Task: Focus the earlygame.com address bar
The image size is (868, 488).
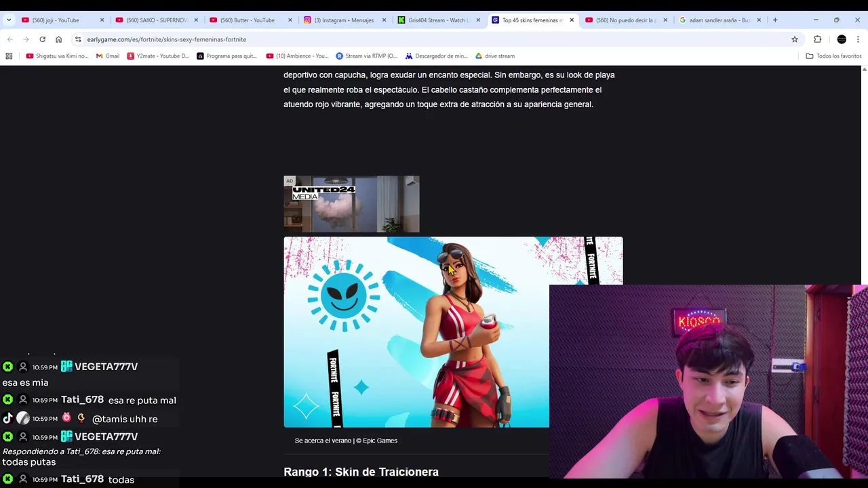Action: click(x=434, y=39)
